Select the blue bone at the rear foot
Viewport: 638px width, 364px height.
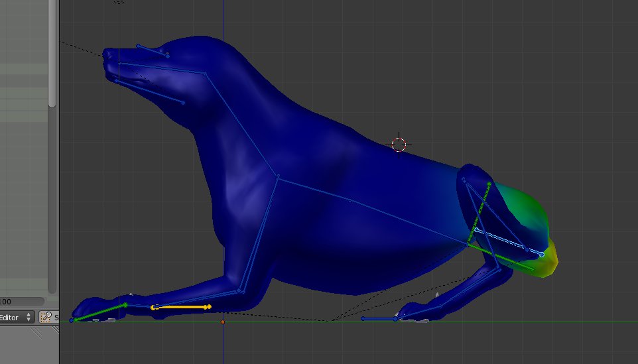(x=379, y=319)
